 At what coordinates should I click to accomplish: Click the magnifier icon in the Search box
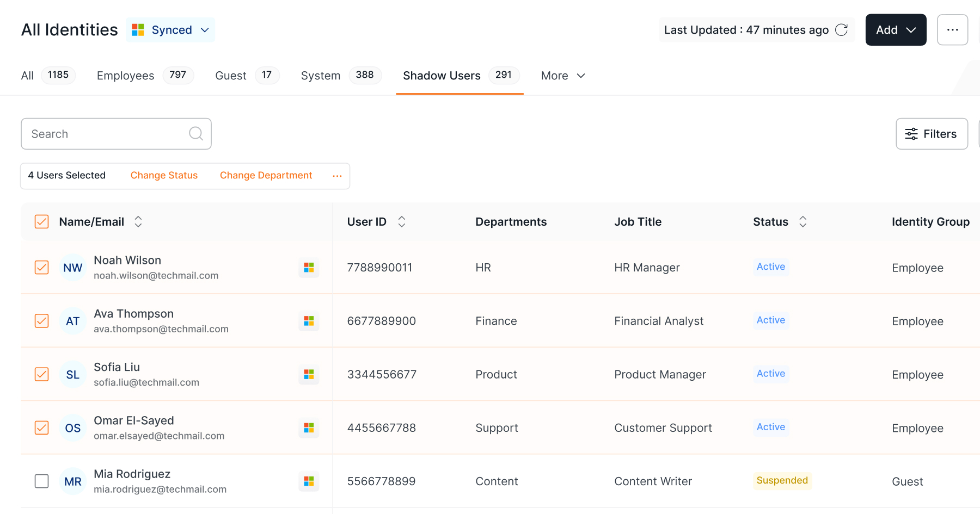tap(196, 133)
